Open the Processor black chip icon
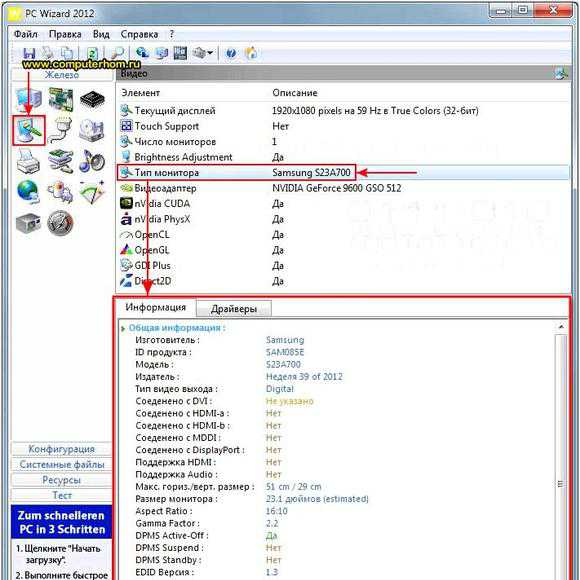This screenshot has width=580, height=580. [x=92, y=100]
